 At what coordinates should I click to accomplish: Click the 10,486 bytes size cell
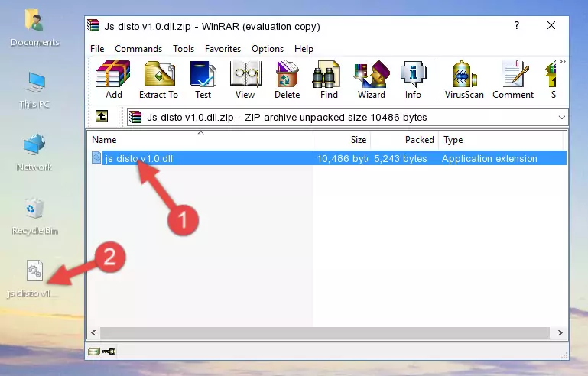[x=342, y=158]
